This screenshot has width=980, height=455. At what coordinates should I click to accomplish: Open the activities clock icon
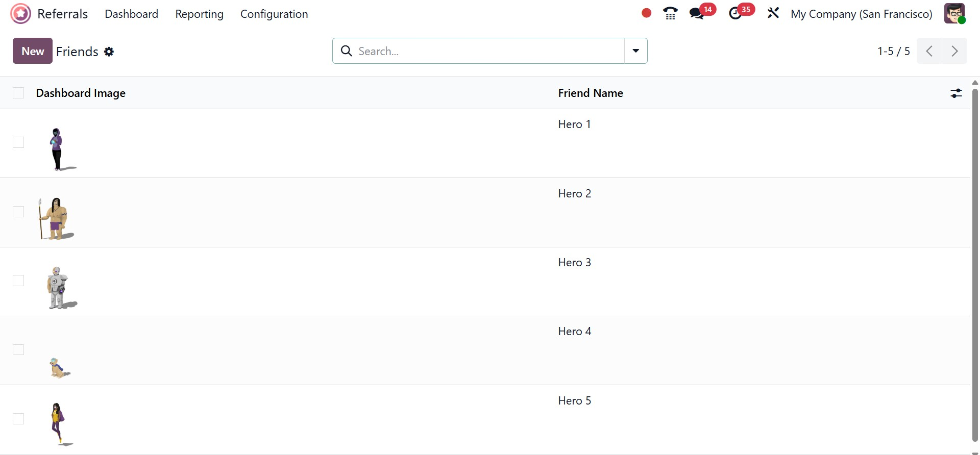(736, 14)
